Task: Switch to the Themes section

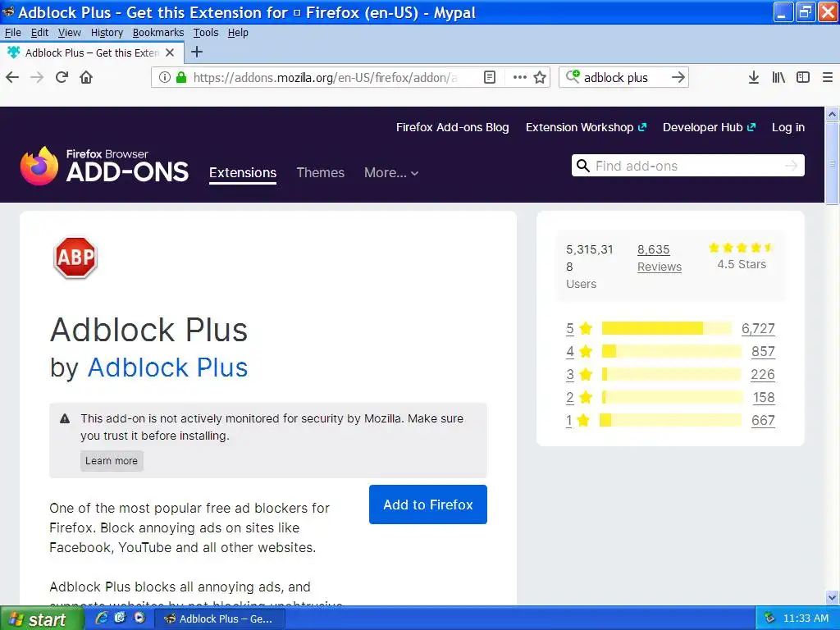Action: tap(321, 172)
